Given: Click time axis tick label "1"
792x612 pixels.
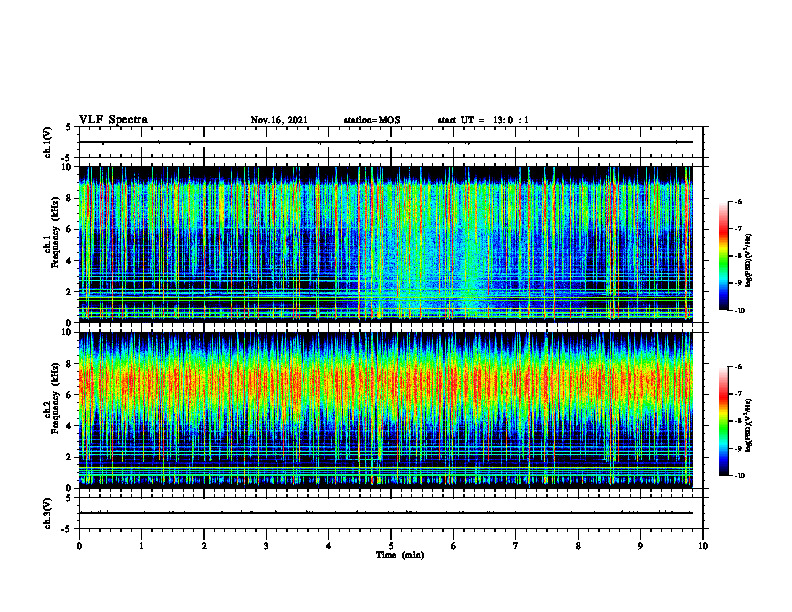Looking at the screenshot, I should 141,546.
